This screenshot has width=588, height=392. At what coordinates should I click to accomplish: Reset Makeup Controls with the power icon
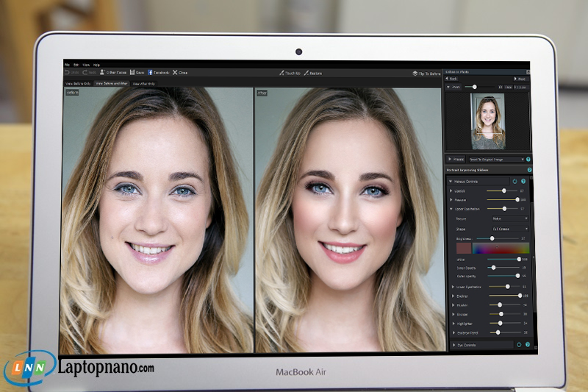pos(514,180)
